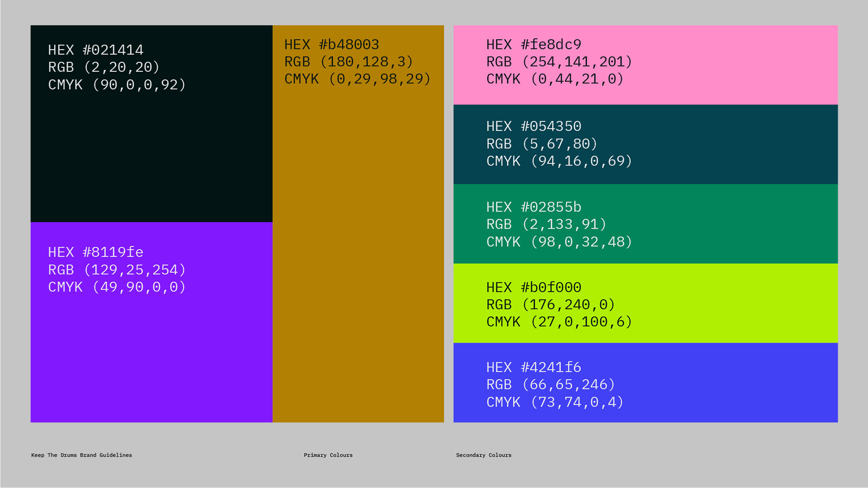
Task: Click the 'Secondary Colours' caption
Action: [484, 455]
